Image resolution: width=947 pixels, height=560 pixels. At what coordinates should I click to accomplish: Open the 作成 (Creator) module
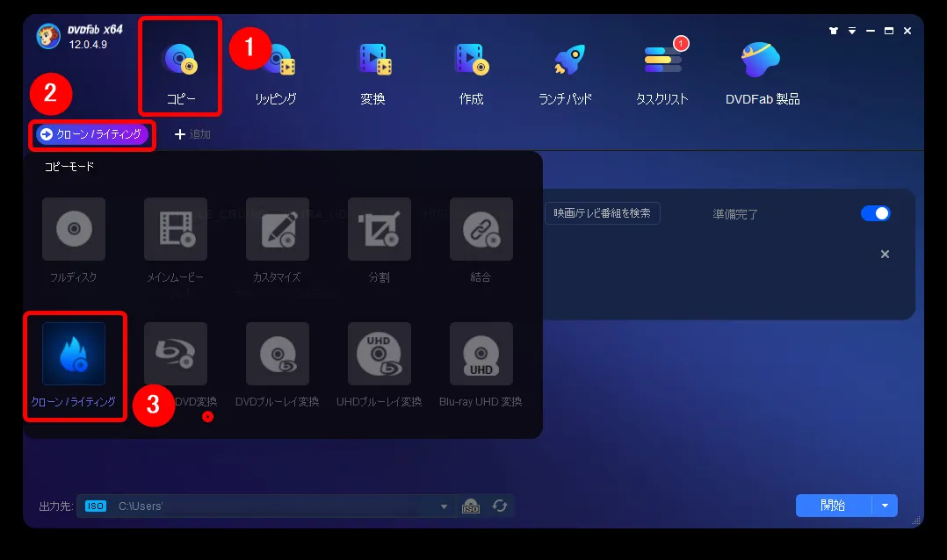point(471,74)
